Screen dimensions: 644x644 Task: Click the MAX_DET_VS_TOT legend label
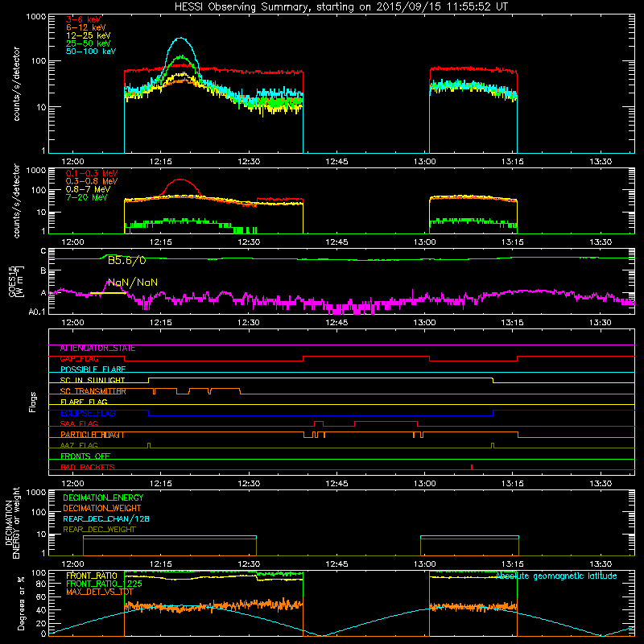tap(99, 592)
